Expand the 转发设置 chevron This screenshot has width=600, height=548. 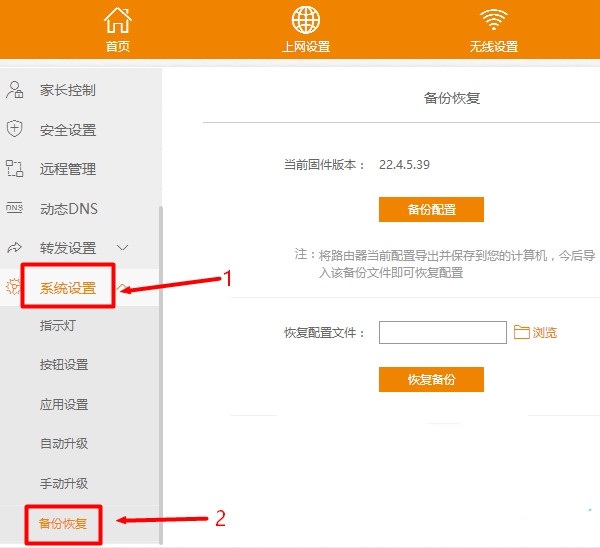(122, 248)
